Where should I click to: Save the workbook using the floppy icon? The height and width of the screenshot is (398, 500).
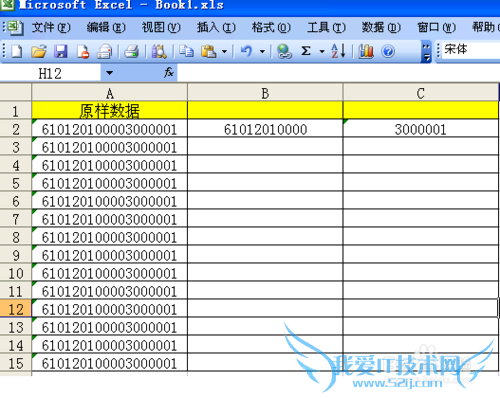point(61,52)
